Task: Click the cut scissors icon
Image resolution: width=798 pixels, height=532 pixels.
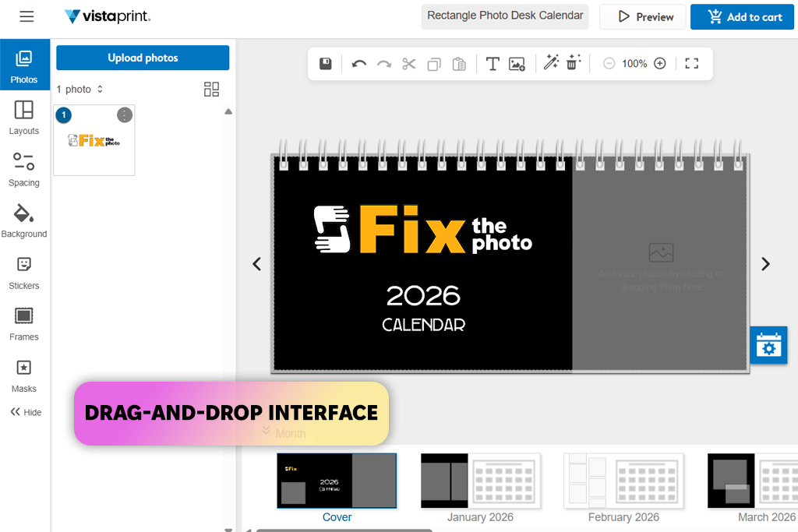Action: pos(408,64)
